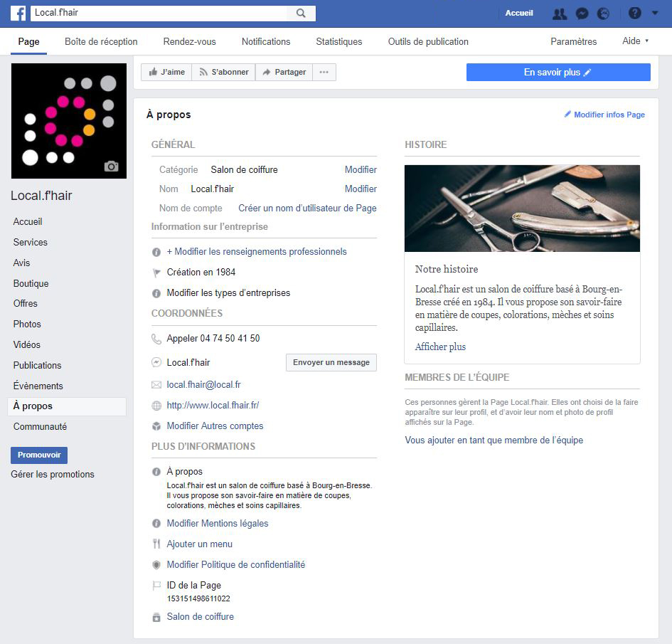Click the blue Promouvoir button

click(x=39, y=455)
